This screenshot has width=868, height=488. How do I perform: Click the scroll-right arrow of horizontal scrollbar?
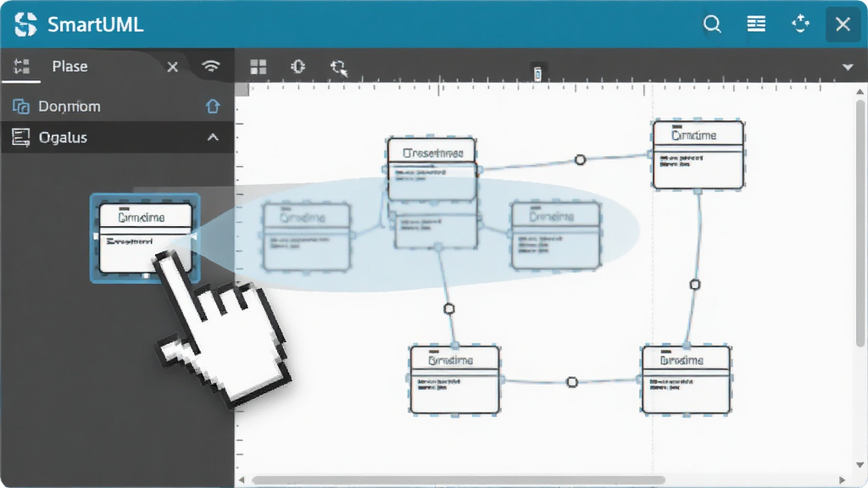pos(842,480)
